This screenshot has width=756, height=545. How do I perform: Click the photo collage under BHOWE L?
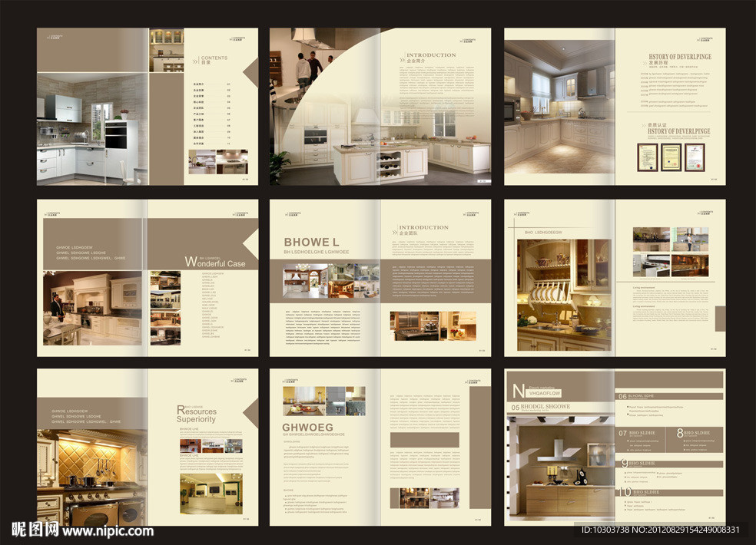click(330, 280)
